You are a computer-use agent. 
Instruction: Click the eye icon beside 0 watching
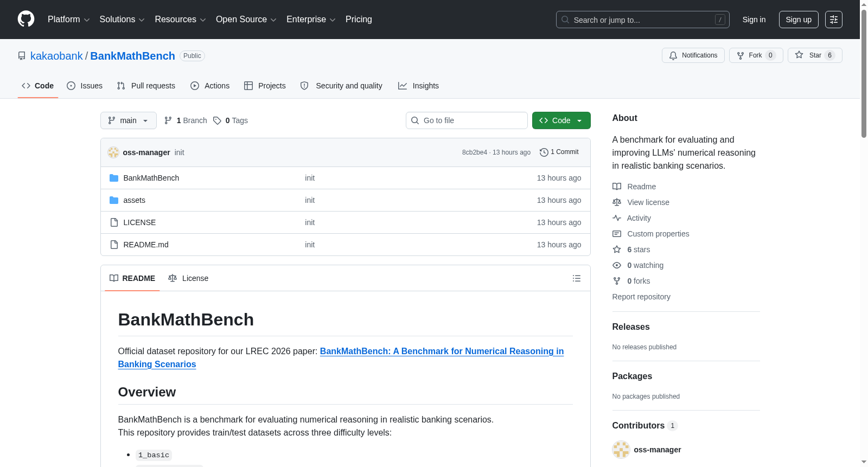point(617,265)
